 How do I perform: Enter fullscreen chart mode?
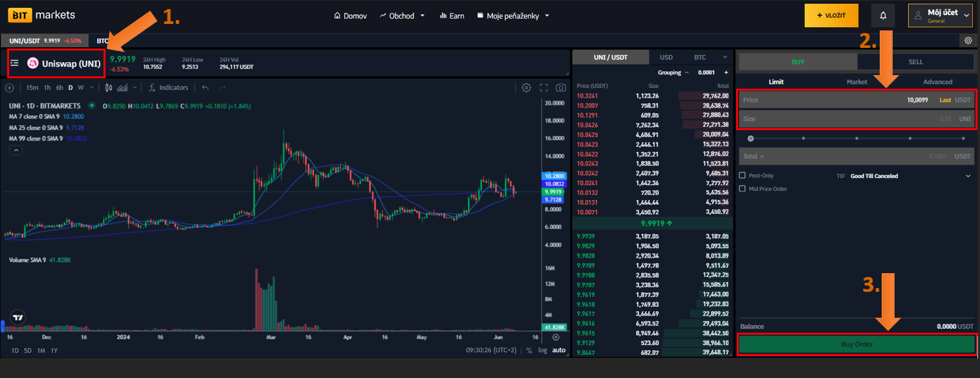(x=543, y=87)
